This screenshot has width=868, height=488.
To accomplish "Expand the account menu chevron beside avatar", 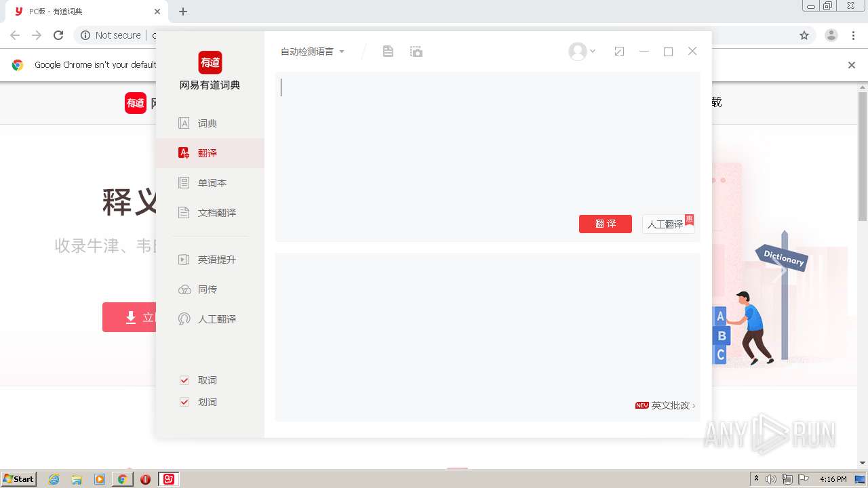I will click(x=593, y=52).
